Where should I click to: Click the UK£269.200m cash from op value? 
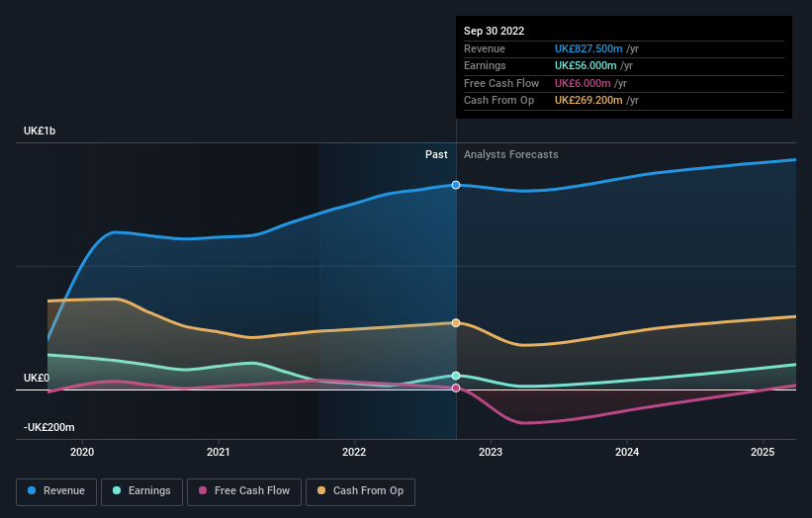click(588, 101)
